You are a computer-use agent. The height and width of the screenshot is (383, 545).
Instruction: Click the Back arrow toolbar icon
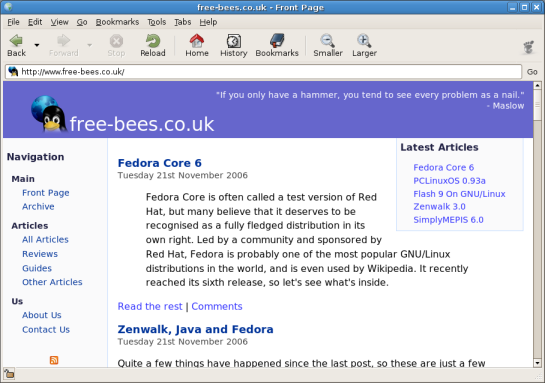pyautogui.click(x=16, y=41)
